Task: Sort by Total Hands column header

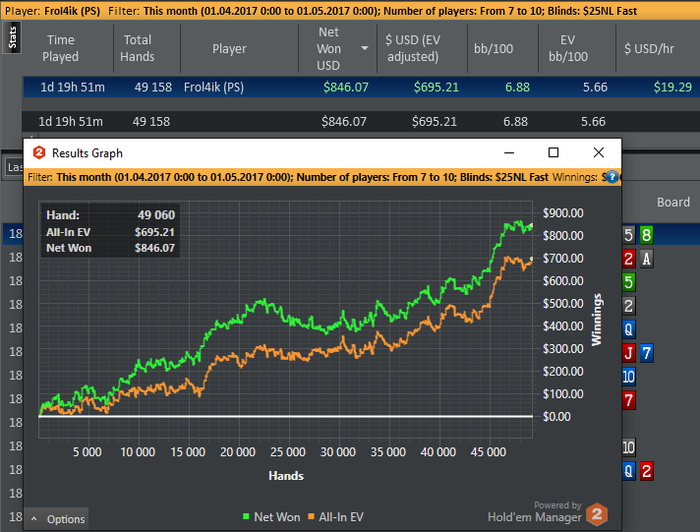Action: pos(138,48)
